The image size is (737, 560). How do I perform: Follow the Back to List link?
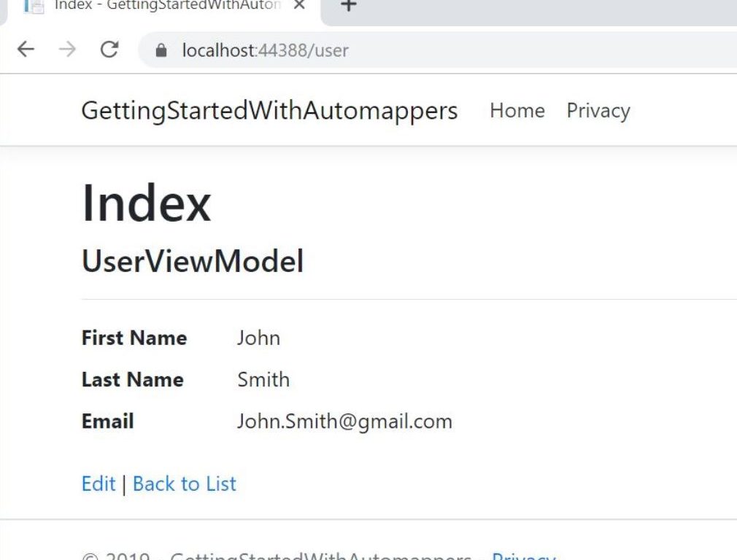point(185,483)
